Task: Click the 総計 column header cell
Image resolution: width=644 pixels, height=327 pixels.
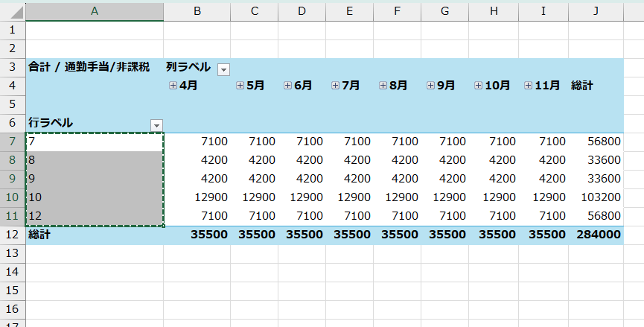Action: [x=582, y=86]
